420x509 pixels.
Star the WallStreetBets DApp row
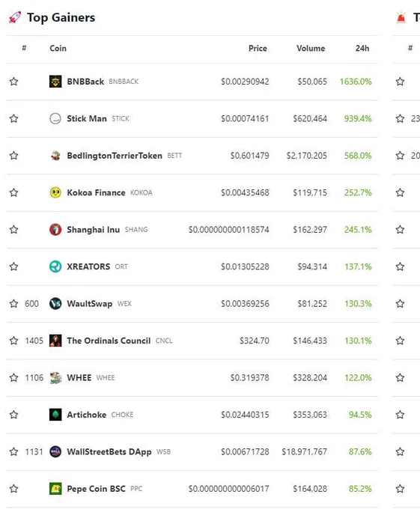[x=13, y=451]
